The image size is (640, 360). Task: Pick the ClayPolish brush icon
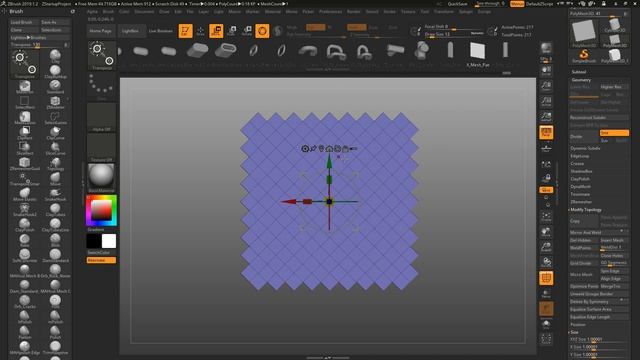[24, 224]
